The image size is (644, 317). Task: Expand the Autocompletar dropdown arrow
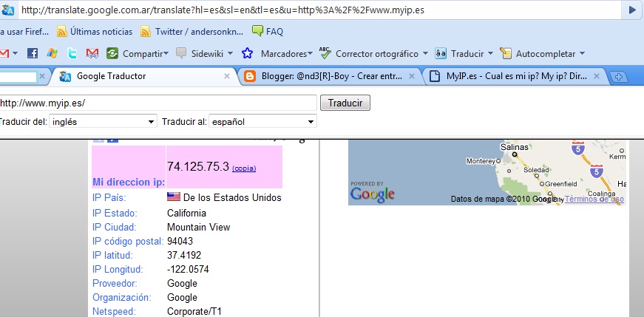[x=582, y=53]
